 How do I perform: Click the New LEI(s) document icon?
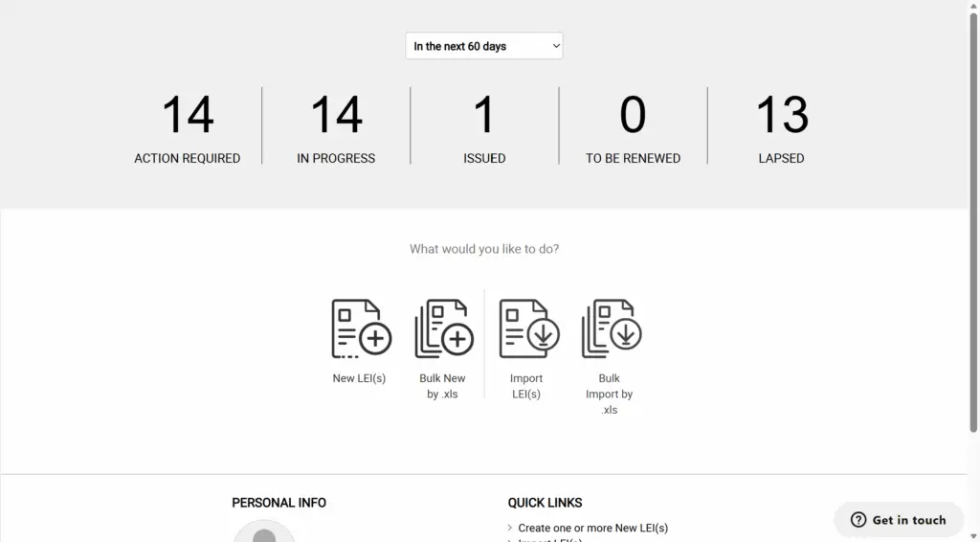(x=361, y=328)
